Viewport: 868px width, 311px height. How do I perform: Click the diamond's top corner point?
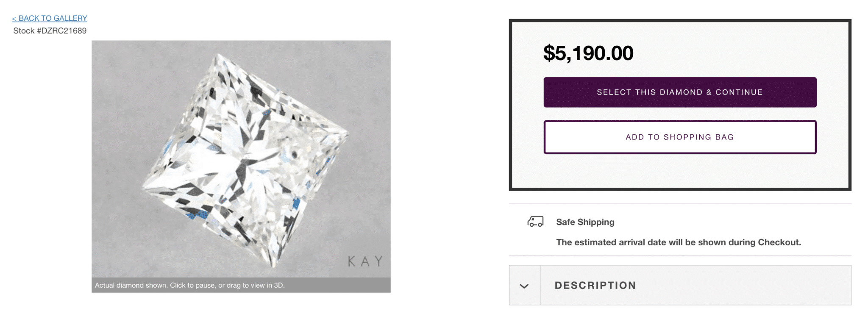click(x=219, y=55)
